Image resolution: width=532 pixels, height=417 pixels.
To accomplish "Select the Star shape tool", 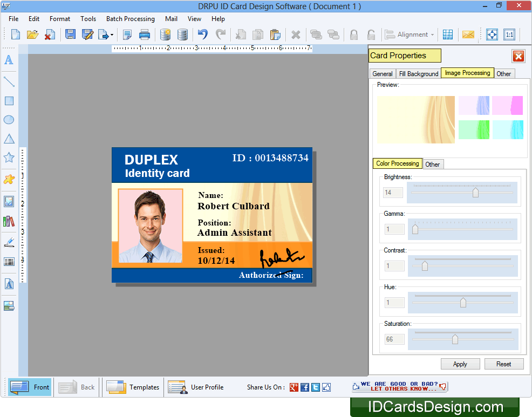I will 9,157.
